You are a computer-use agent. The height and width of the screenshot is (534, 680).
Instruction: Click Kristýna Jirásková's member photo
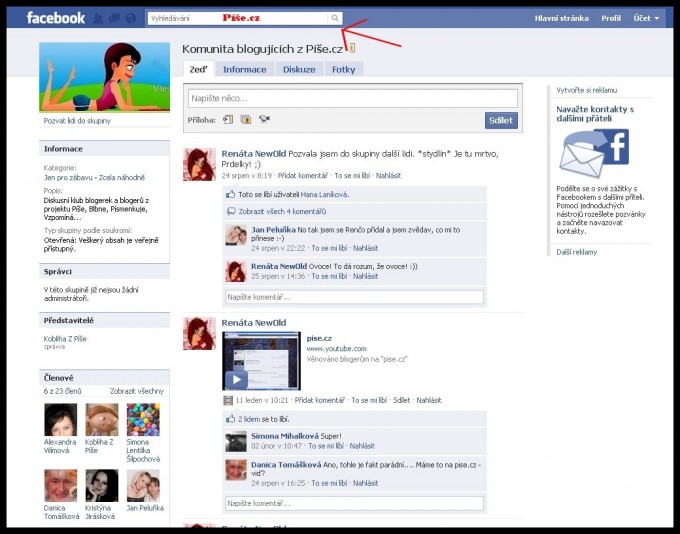101,485
